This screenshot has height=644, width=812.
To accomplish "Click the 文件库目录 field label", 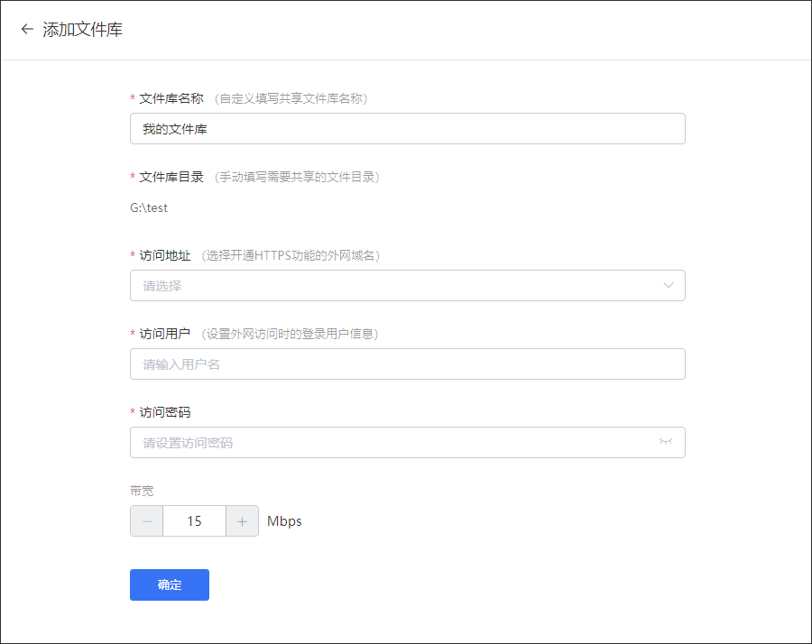I will pos(171,177).
